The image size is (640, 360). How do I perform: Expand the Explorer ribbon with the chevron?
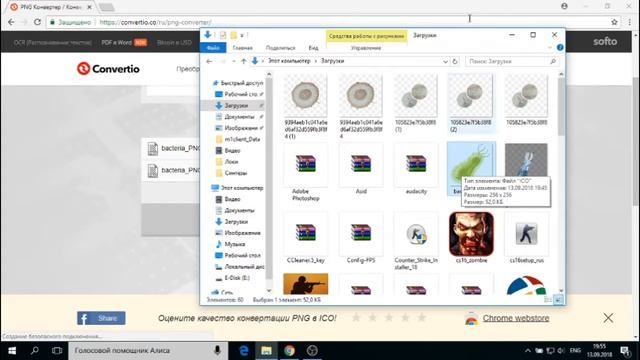pyautogui.click(x=549, y=48)
